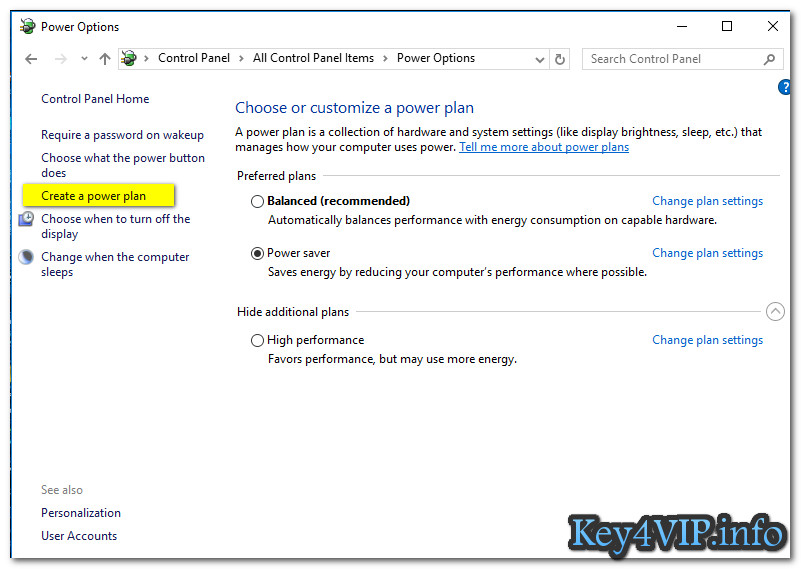This screenshot has height=569, width=801.
Task: Expand the chevron after All Control Panel Items
Action: (385, 59)
